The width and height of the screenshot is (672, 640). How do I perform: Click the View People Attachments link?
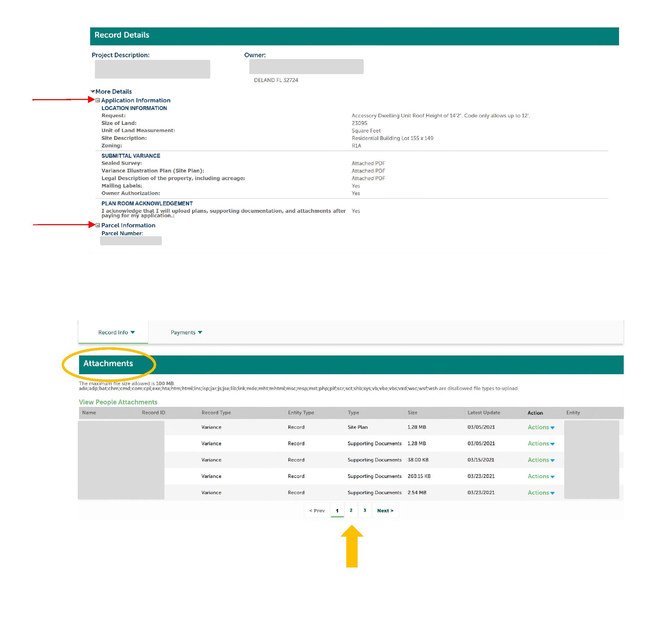(118, 402)
